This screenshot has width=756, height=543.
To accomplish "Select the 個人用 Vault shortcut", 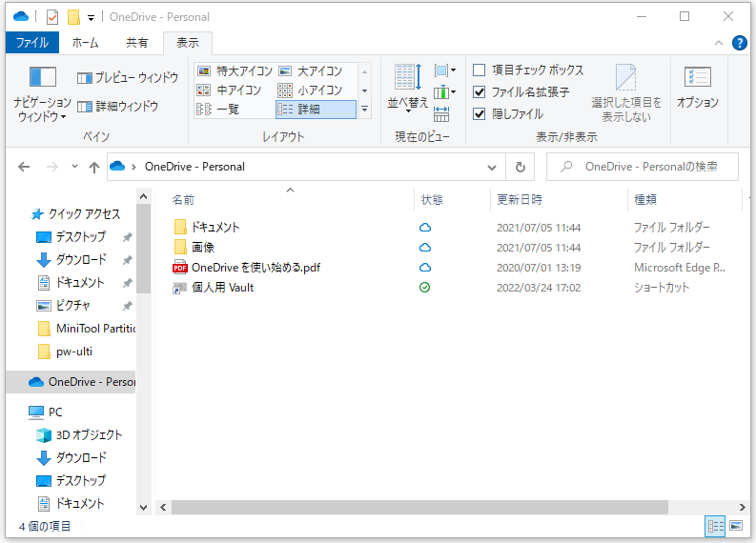I will (222, 288).
